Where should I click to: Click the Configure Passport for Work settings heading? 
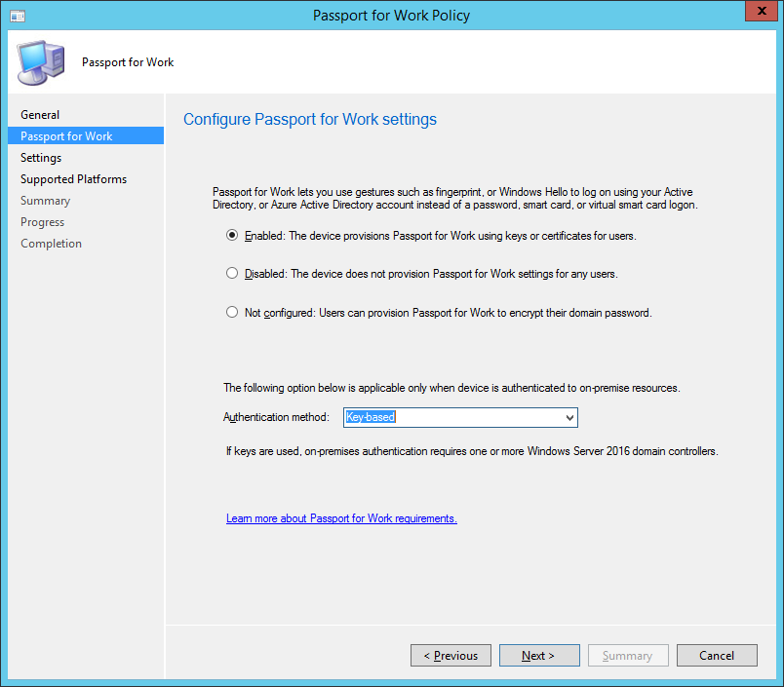310,120
